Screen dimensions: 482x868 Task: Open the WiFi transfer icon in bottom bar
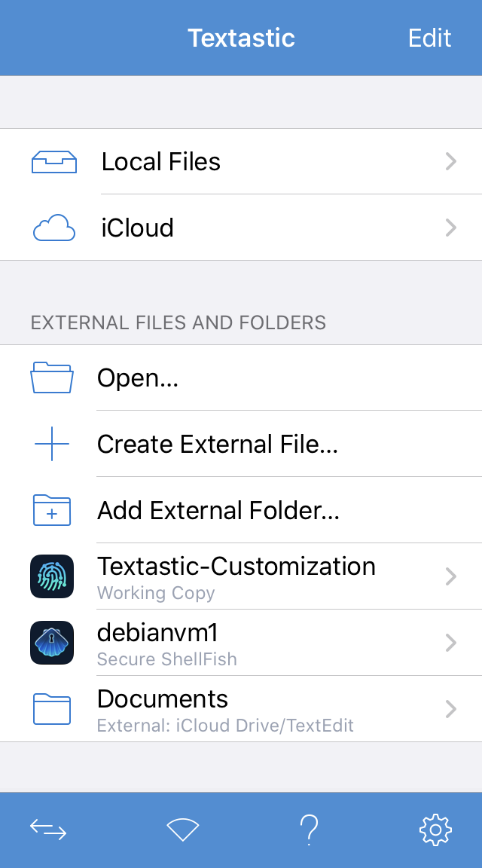pyautogui.click(x=182, y=830)
